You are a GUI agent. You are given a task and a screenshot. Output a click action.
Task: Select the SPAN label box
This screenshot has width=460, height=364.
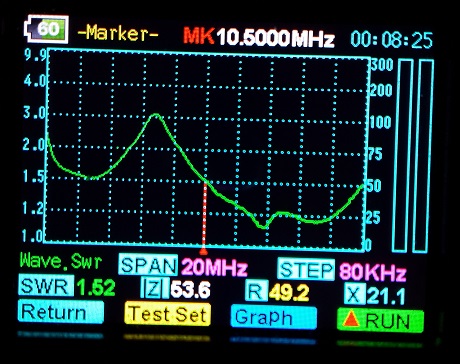click(148, 266)
